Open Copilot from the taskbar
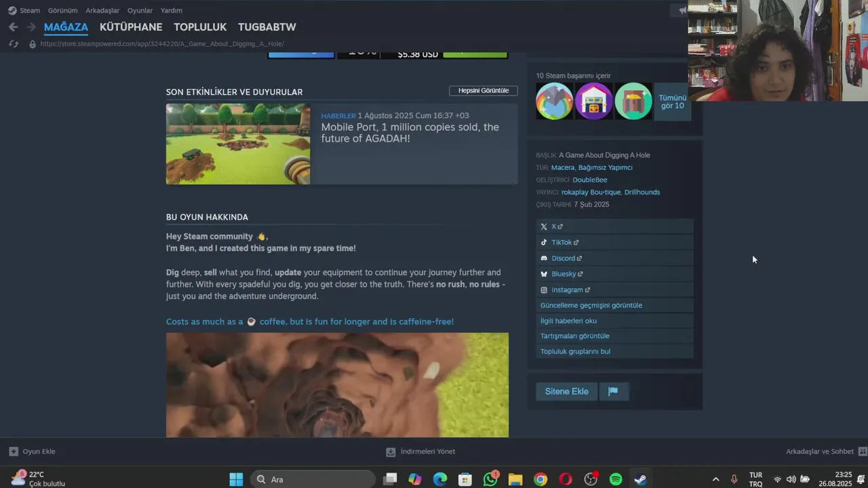This screenshot has height=488, width=868. click(x=415, y=479)
